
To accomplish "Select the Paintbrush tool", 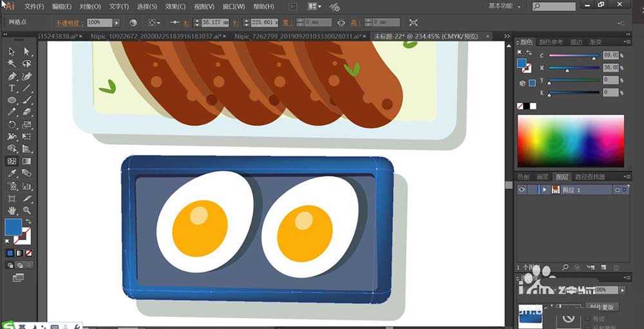I will point(26,100).
